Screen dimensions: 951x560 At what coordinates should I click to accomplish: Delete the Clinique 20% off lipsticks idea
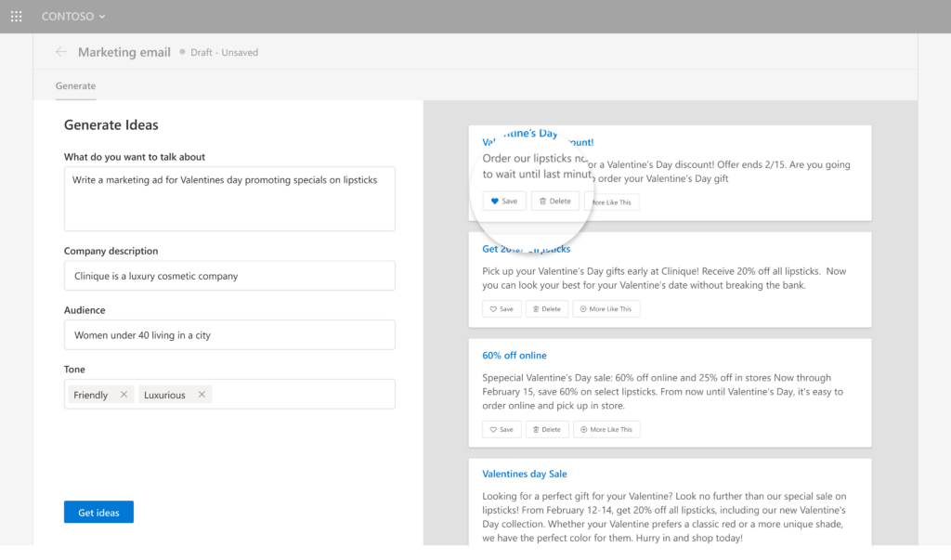(x=546, y=309)
